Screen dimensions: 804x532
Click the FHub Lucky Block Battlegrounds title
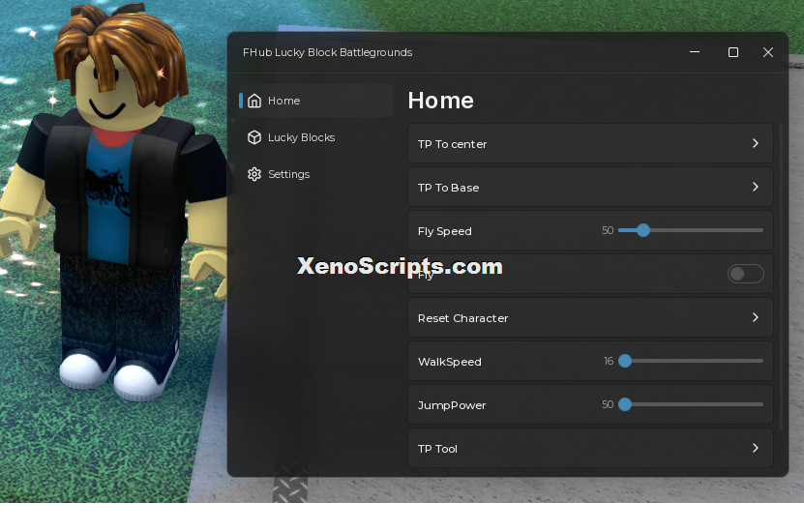click(327, 52)
